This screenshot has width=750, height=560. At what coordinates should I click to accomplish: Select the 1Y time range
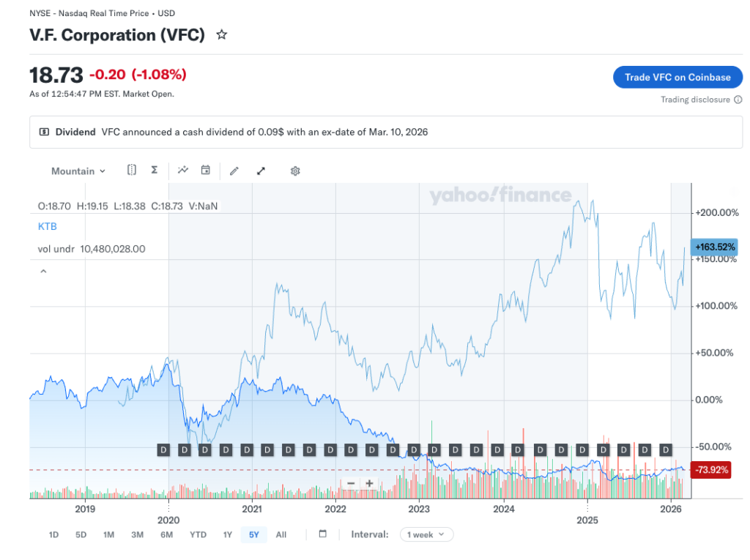pos(228,534)
